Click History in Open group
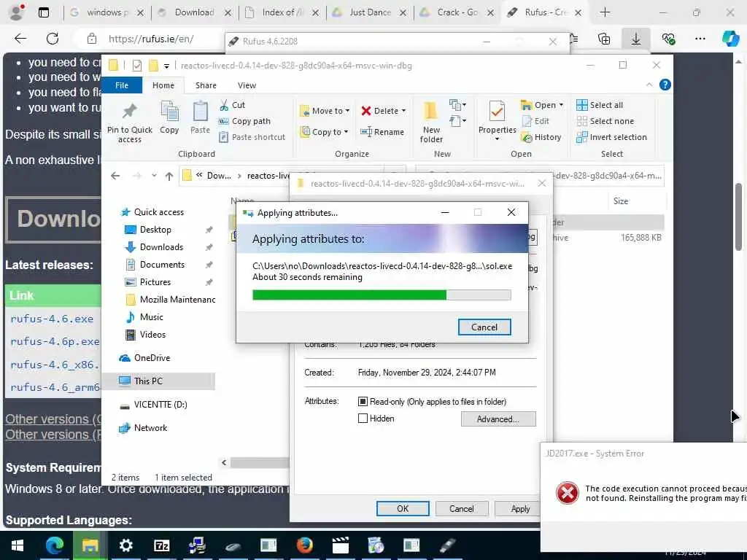The width and height of the screenshot is (747, 560). (x=541, y=137)
